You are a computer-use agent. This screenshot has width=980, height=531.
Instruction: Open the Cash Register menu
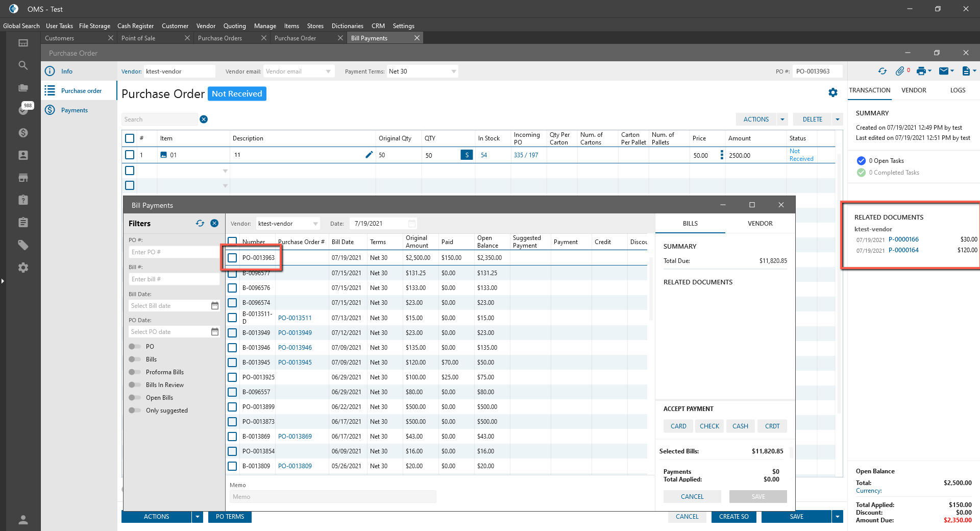[135, 26]
